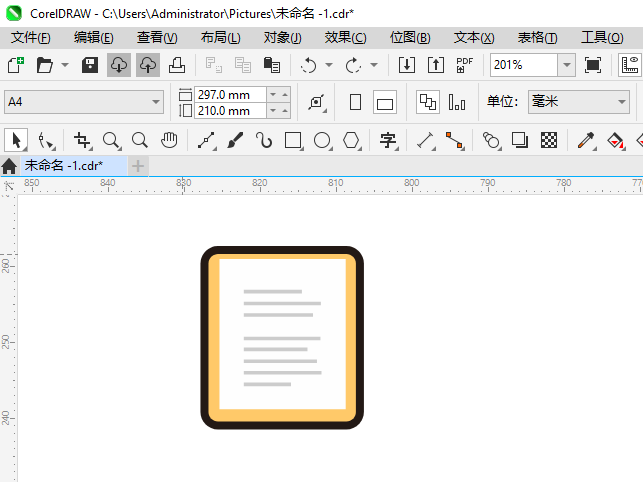
Task: Increase page width 297.0 mm spinner
Action: tap(285, 94)
